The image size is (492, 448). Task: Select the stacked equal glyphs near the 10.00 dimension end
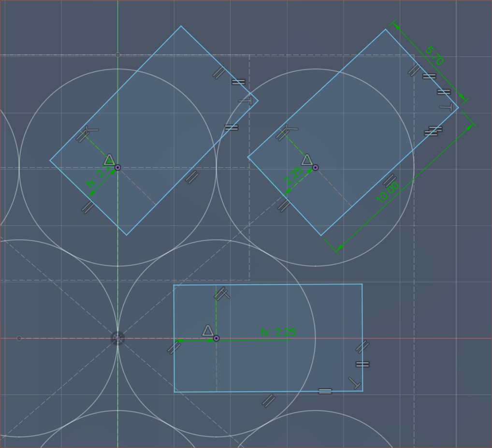tap(434, 131)
